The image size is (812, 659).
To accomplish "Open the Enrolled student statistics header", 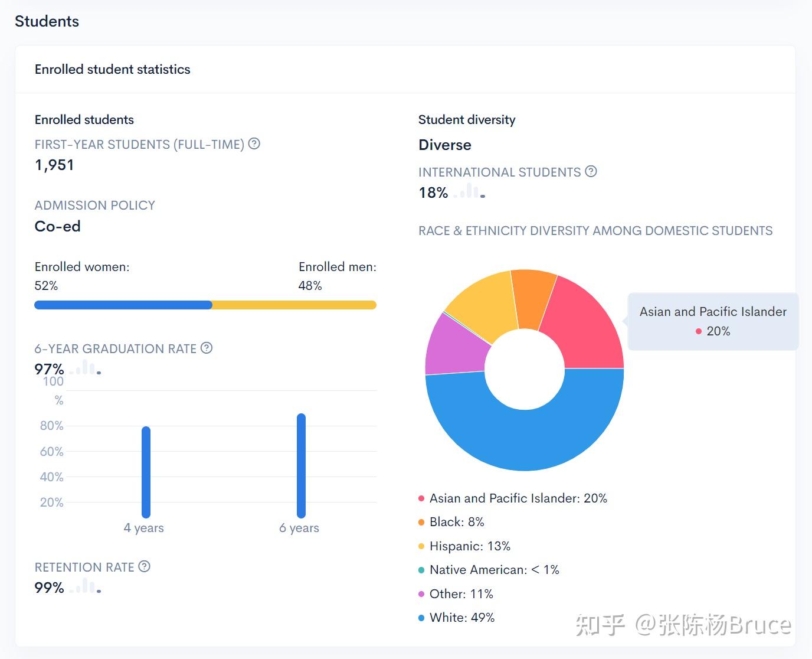I will (112, 69).
